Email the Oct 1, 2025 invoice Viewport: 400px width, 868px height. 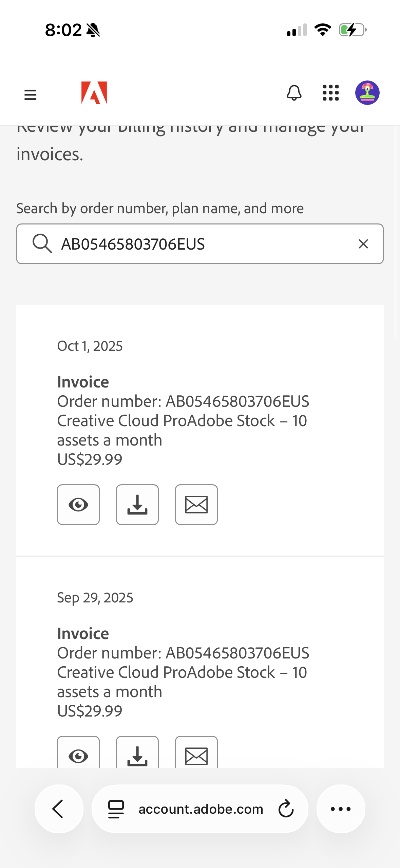coord(196,505)
